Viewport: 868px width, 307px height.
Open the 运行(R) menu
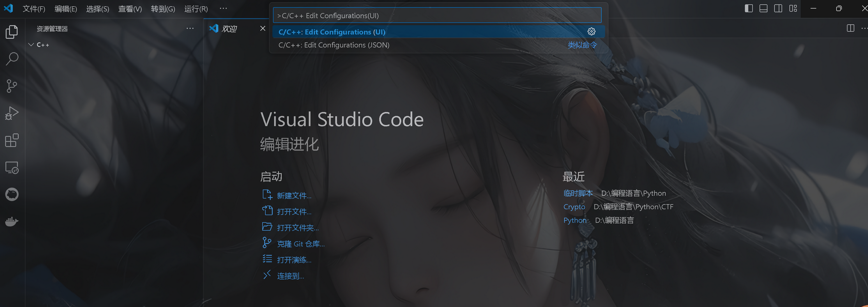196,9
